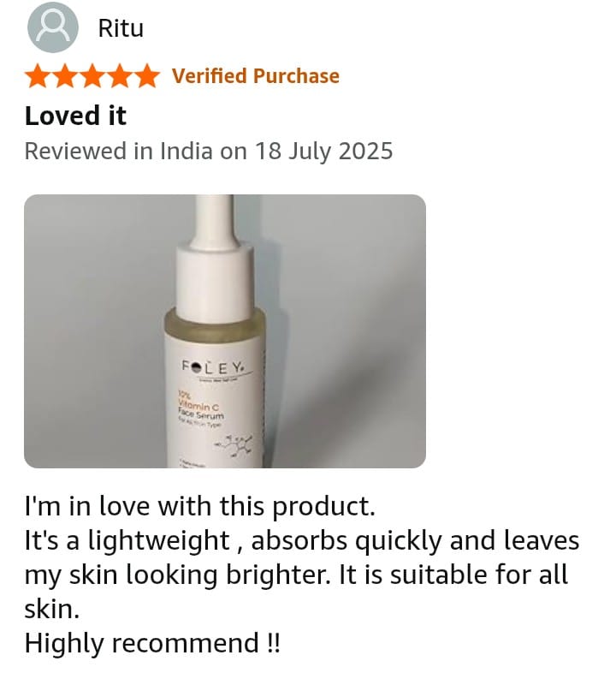Click the gray reviewer avatar icon
This screenshot has height=673, width=616.
(x=53, y=27)
